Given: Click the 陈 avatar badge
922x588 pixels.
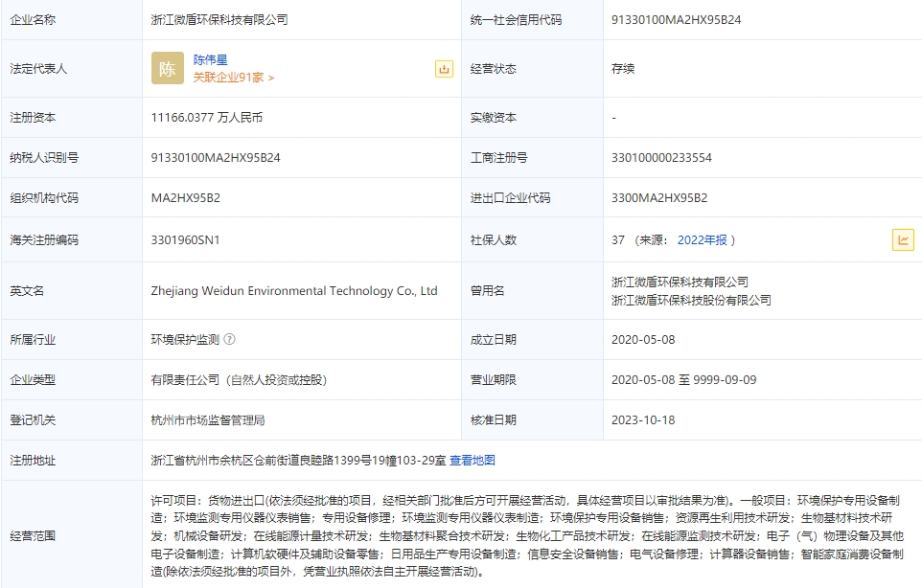Looking at the screenshot, I should (168, 68).
